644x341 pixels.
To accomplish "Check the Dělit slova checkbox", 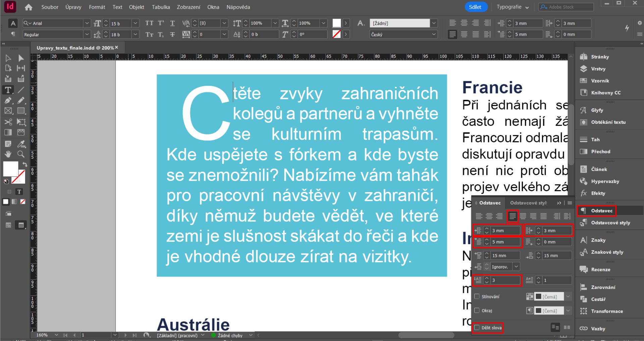I will coord(477,328).
